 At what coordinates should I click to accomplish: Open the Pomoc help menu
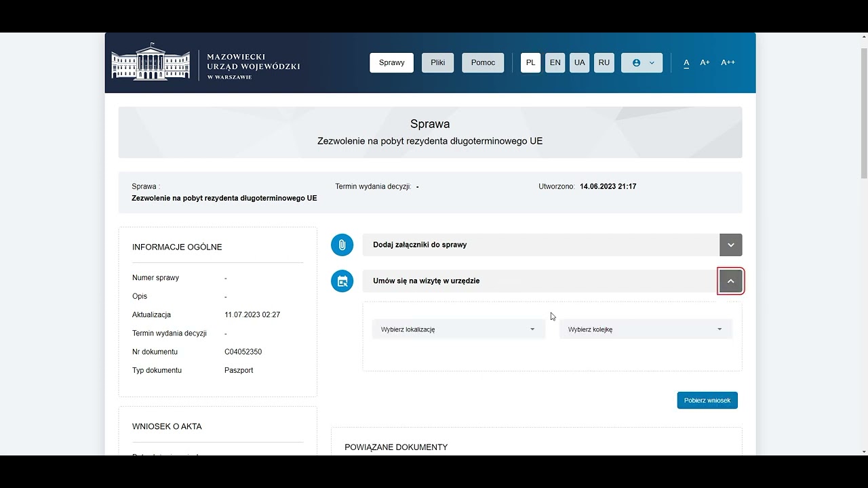click(483, 62)
